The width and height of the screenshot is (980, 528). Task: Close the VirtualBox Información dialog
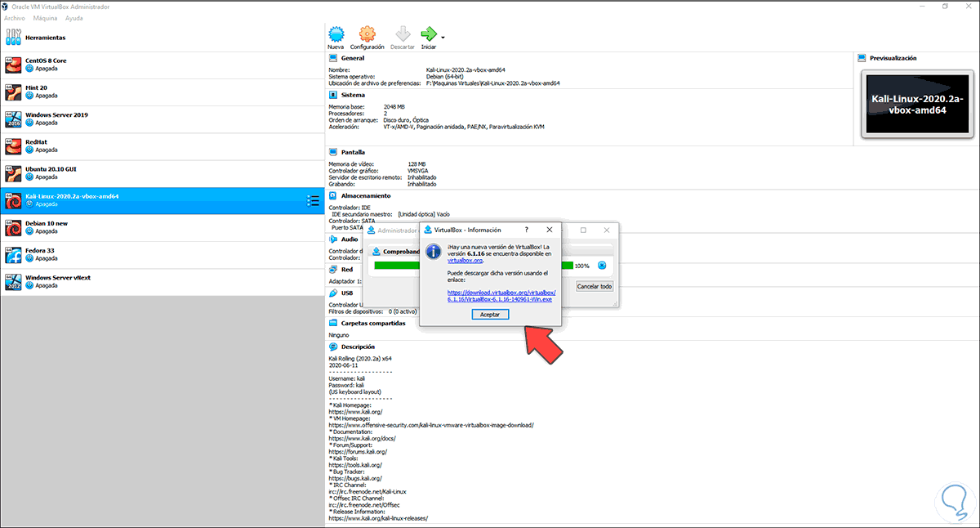(x=549, y=230)
